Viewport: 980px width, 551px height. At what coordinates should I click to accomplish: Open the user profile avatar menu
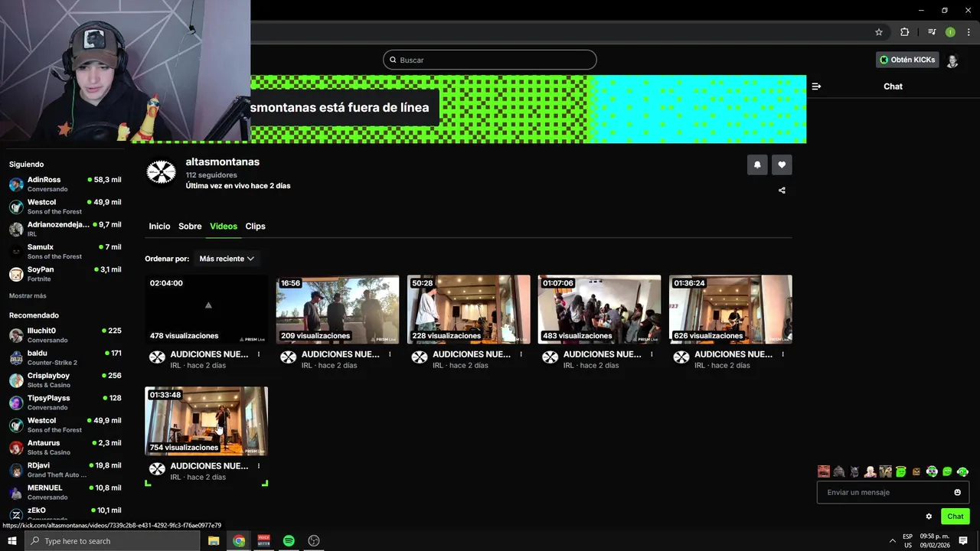pyautogui.click(x=952, y=60)
